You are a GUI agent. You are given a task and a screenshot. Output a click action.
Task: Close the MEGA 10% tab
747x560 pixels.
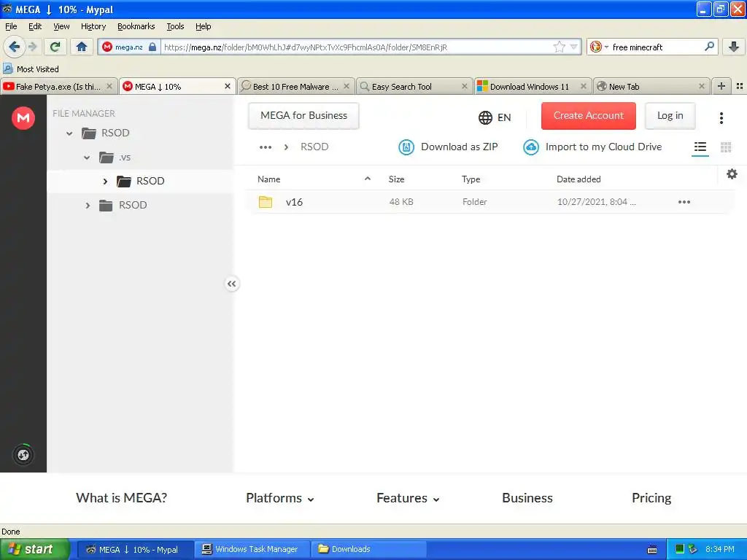pyautogui.click(x=228, y=86)
